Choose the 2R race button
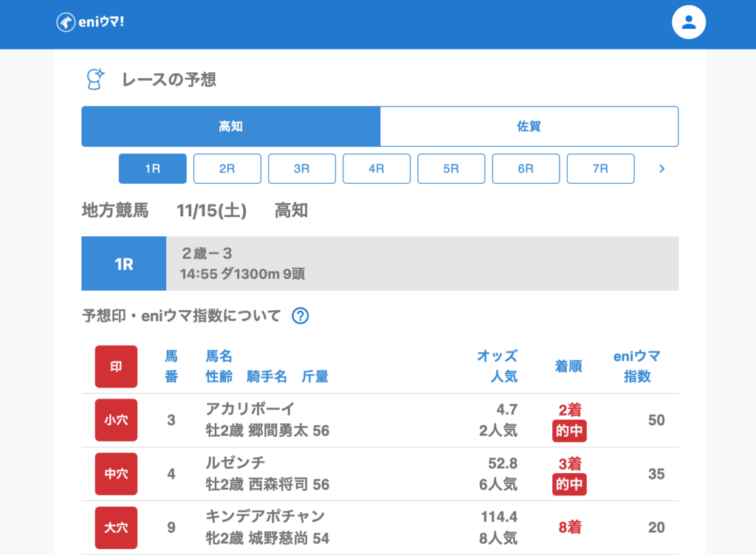 click(227, 168)
